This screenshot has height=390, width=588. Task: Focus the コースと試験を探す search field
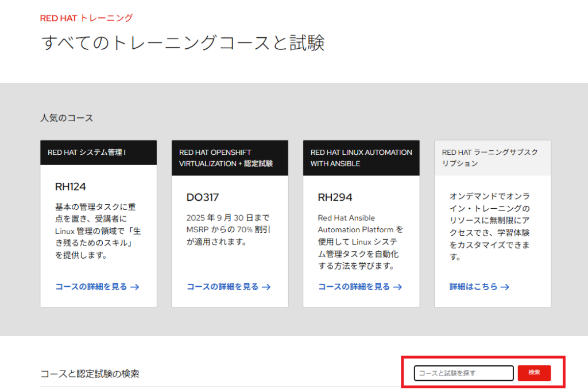[463, 373]
